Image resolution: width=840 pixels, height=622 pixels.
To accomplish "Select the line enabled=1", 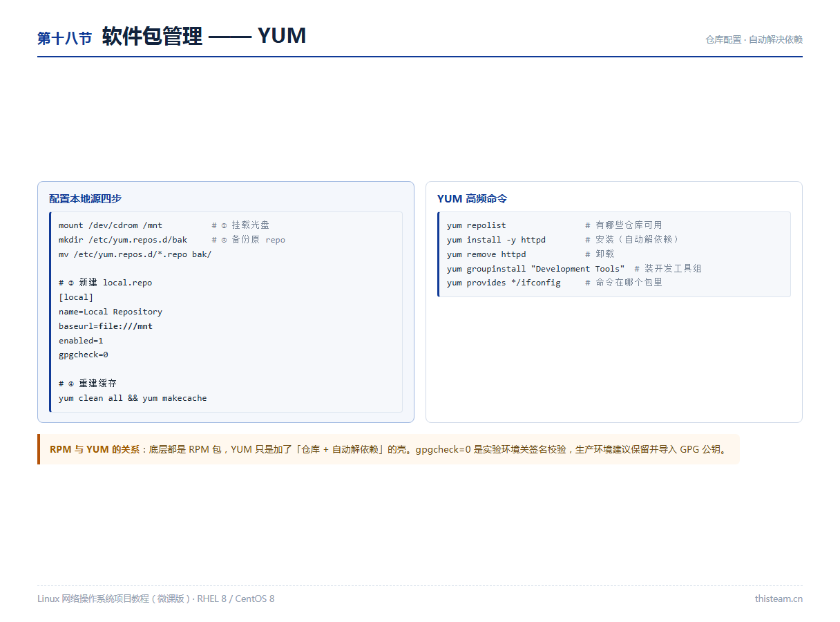I will pyautogui.click(x=81, y=341).
